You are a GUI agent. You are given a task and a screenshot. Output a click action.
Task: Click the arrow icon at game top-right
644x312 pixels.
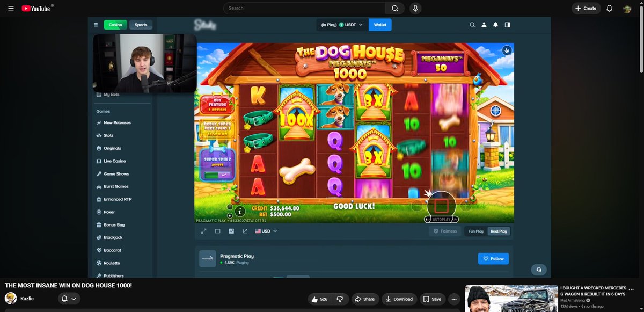pos(507,50)
